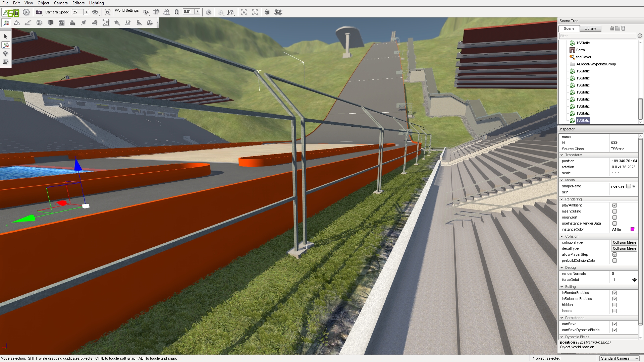Switch to the Library tab

(590, 29)
